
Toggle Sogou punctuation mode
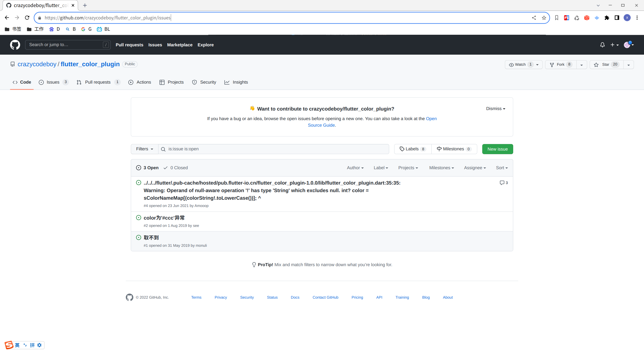[x=25, y=345]
